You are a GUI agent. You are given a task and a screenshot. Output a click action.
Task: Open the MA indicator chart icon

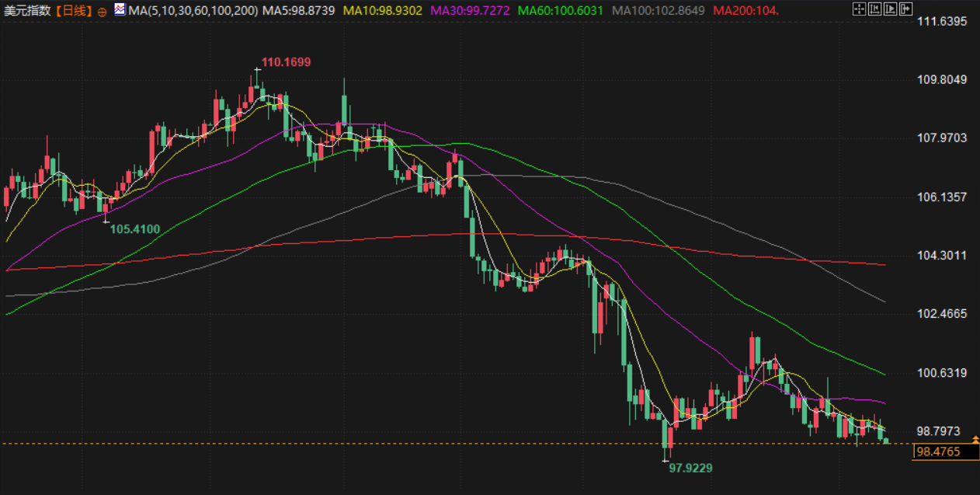point(119,9)
